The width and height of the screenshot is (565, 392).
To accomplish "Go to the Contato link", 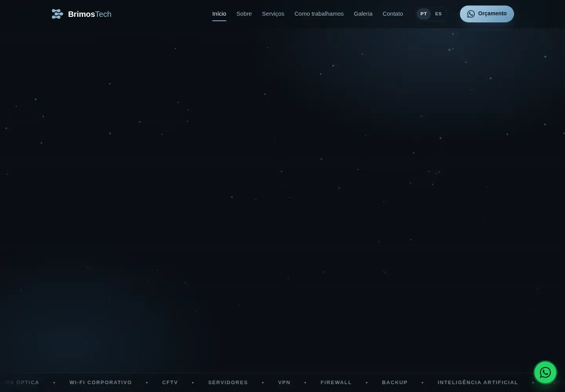I will point(393,14).
